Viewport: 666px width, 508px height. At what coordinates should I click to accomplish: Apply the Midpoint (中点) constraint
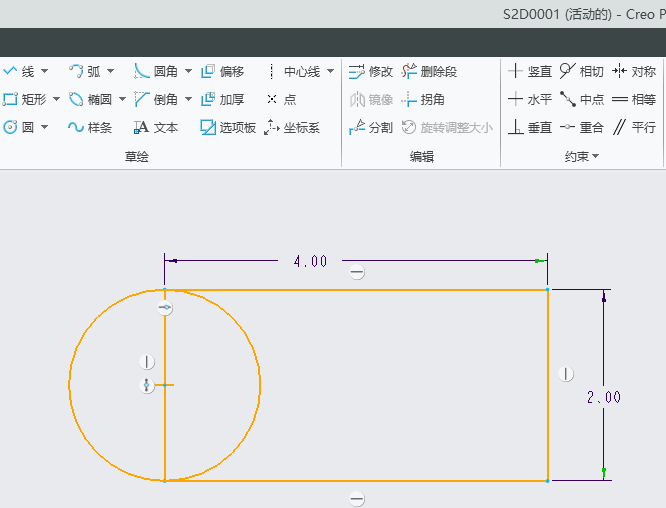(581, 99)
